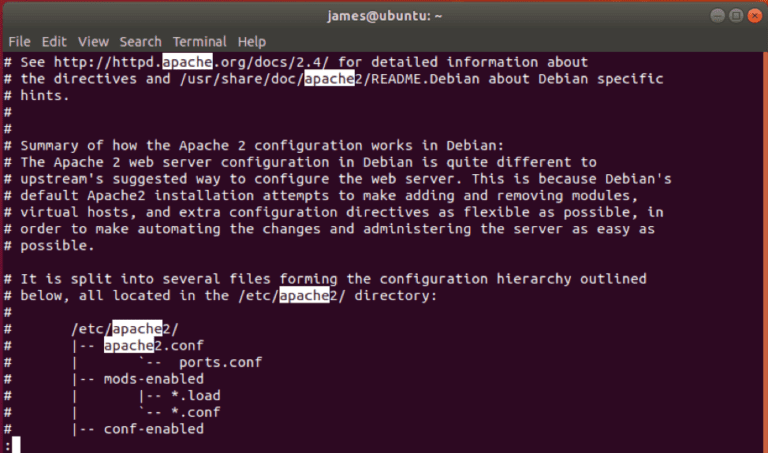The image size is (768, 453).
Task: Click the 'conf-enabled' tree entry
Action: point(153,429)
